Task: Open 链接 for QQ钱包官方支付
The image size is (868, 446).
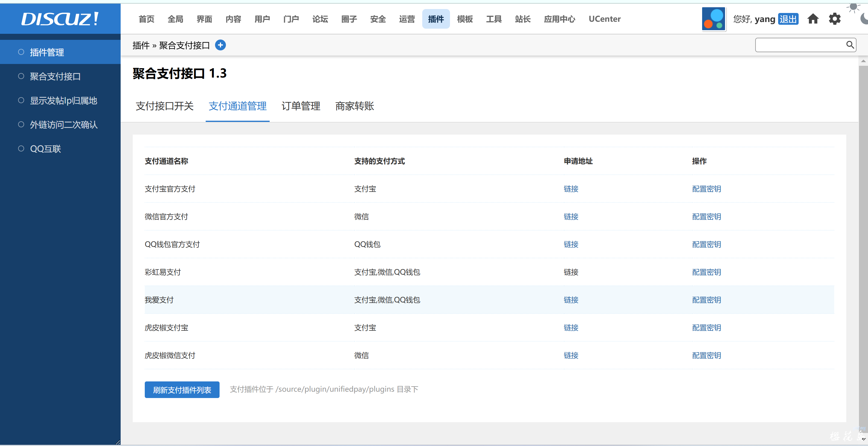Action: (571, 244)
